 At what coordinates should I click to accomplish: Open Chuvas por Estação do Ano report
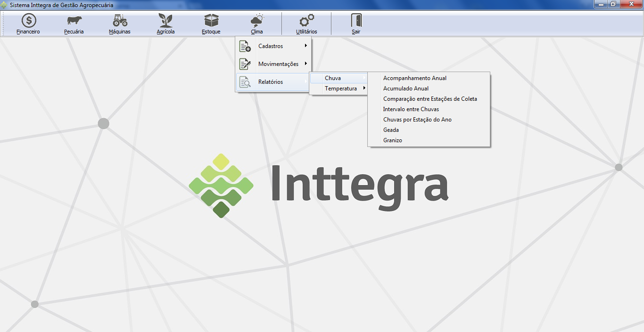[429, 120]
